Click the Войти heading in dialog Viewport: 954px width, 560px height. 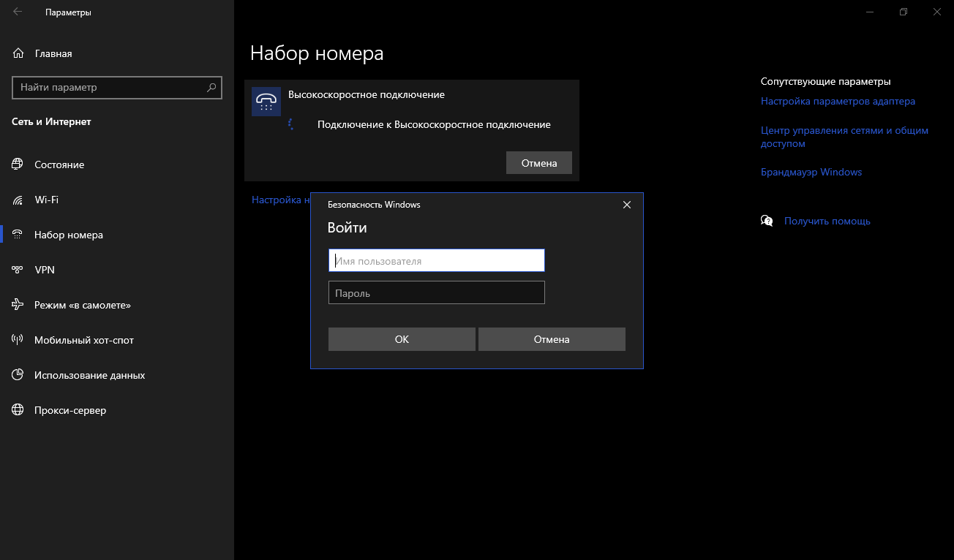click(348, 228)
